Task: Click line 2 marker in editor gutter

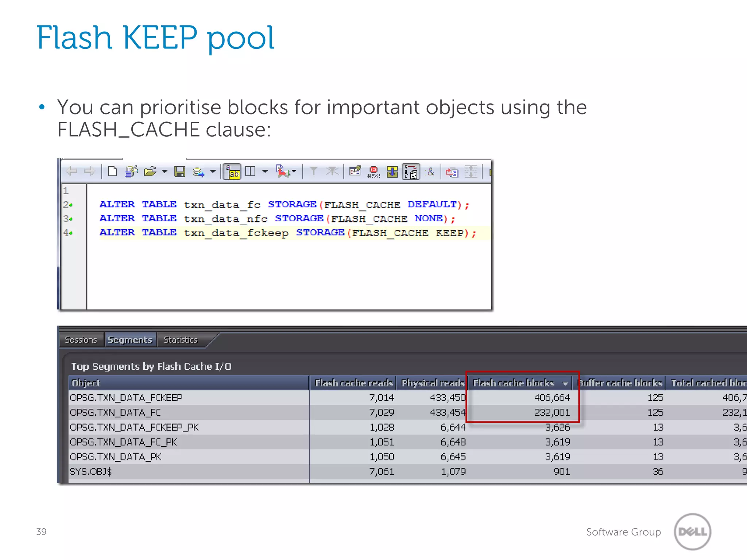Action: coord(68,205)
